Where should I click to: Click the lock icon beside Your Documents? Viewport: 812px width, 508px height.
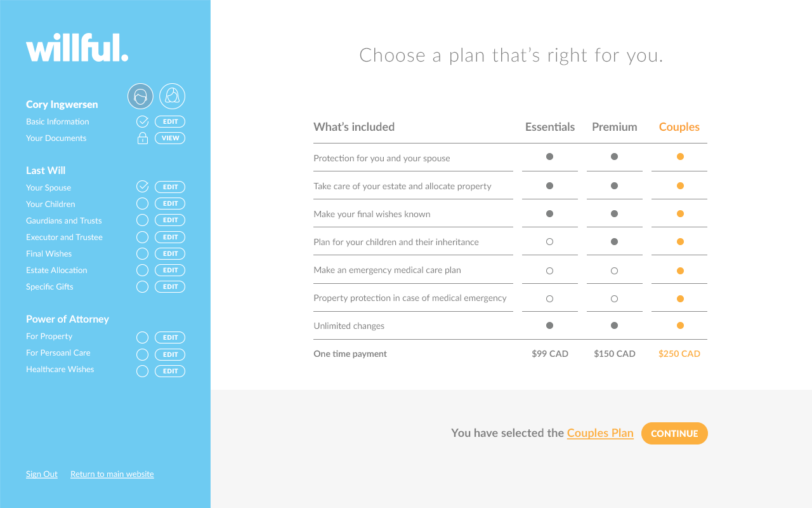tap(143, 138)
